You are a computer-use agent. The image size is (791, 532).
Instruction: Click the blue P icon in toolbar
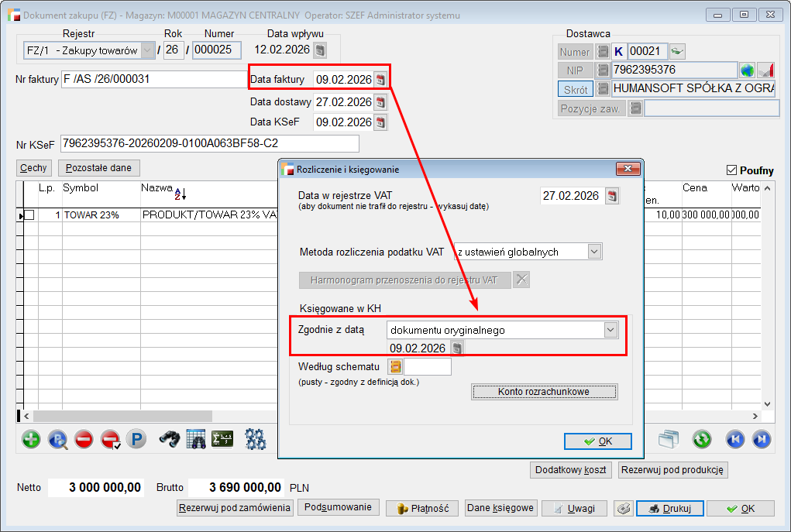pyautogui.click(x=136, y=440)
